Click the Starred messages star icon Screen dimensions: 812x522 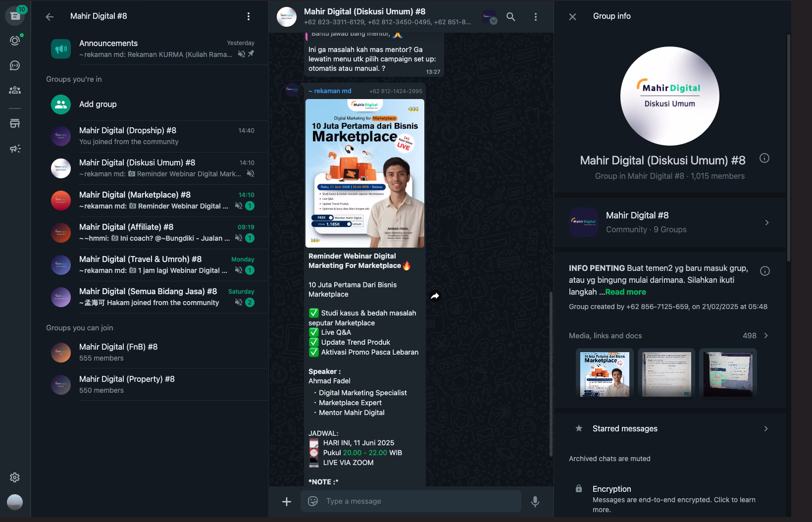tap(579, 428)
